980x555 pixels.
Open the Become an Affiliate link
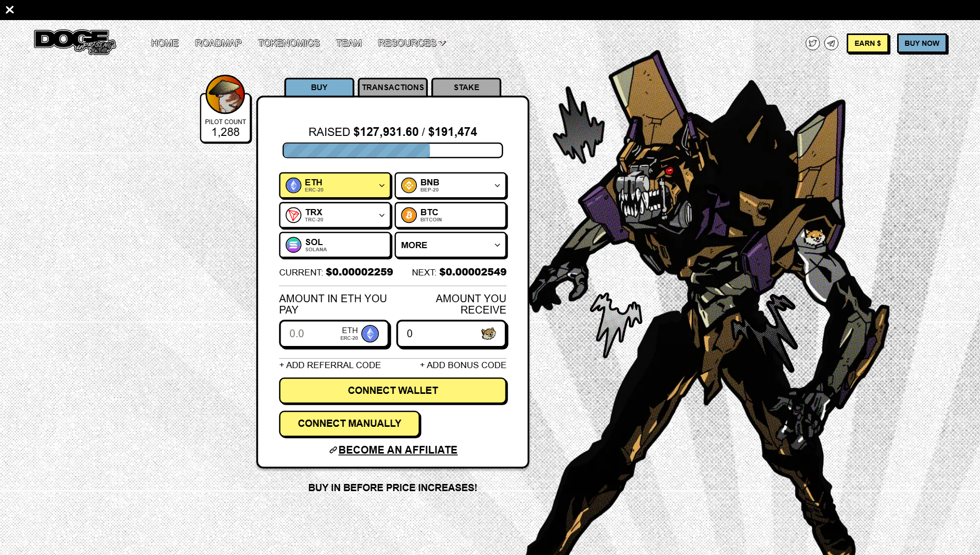pos(398,450)
